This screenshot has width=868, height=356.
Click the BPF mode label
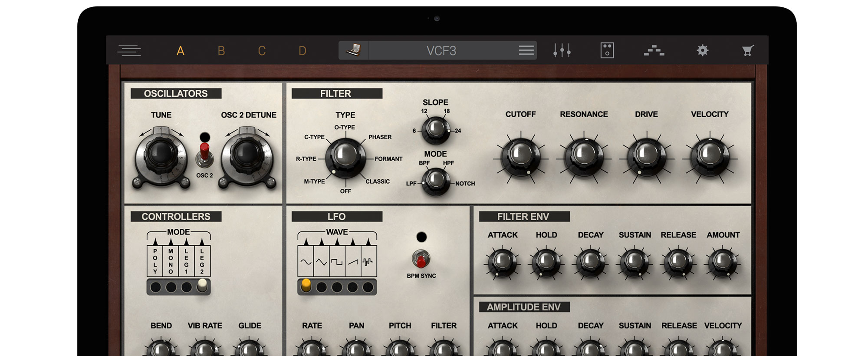(424, 163)
